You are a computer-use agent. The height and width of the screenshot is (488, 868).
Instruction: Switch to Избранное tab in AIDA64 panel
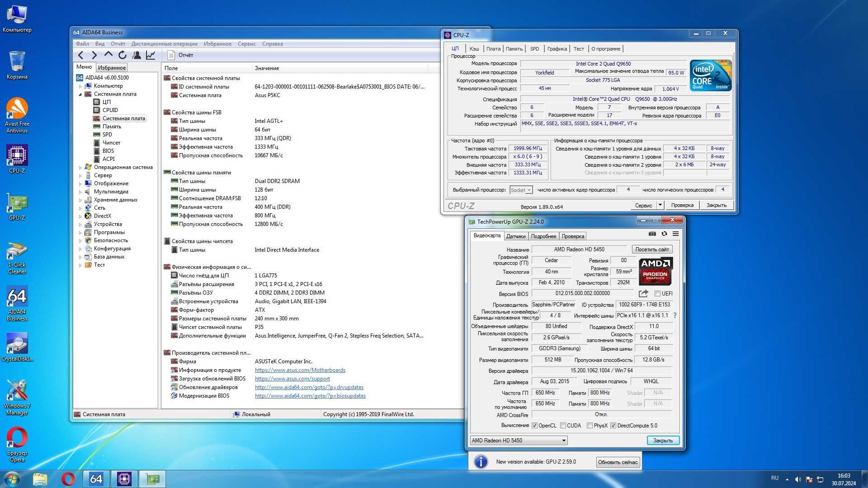[x=112, y=68]
